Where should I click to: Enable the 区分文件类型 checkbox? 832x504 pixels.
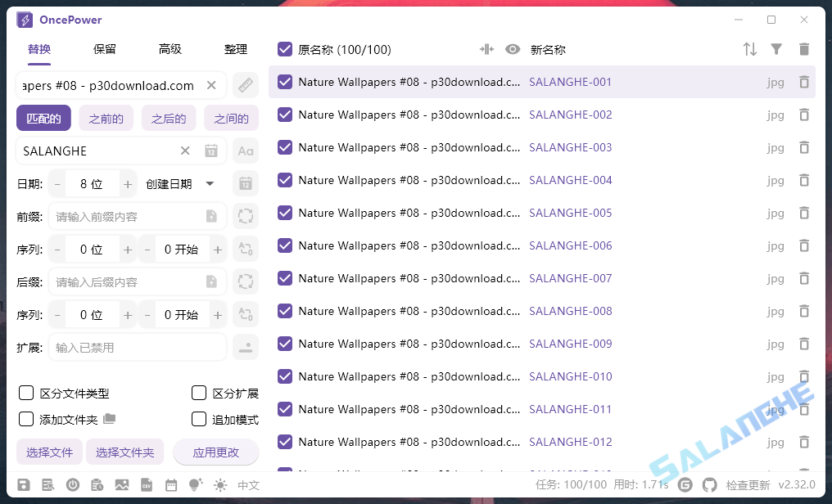[x=25, y=394]
